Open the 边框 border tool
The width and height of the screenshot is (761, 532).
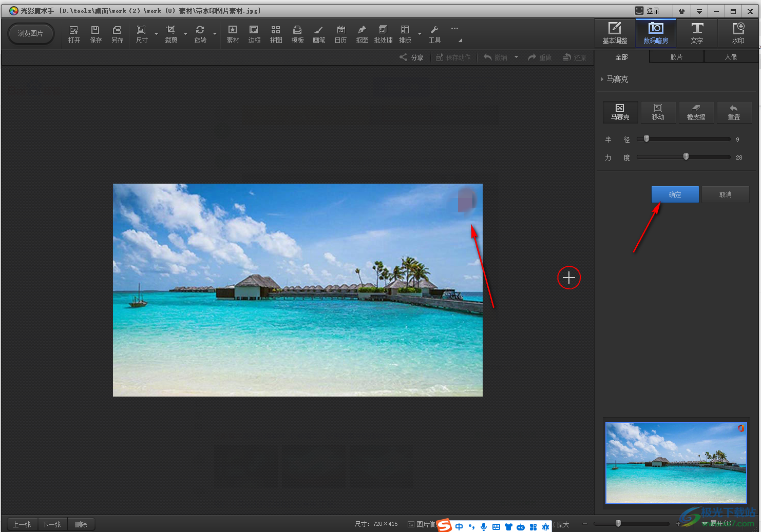coord(254,34)
